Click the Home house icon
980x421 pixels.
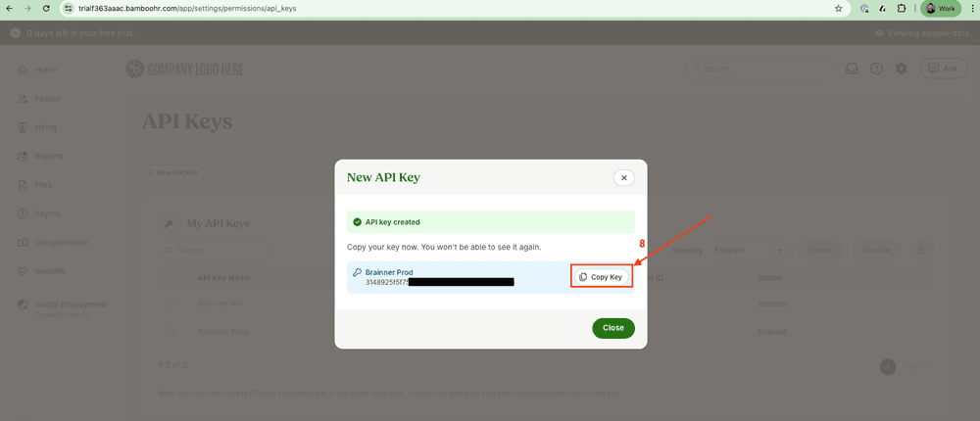pyautogui.click(x=23, y=70)
